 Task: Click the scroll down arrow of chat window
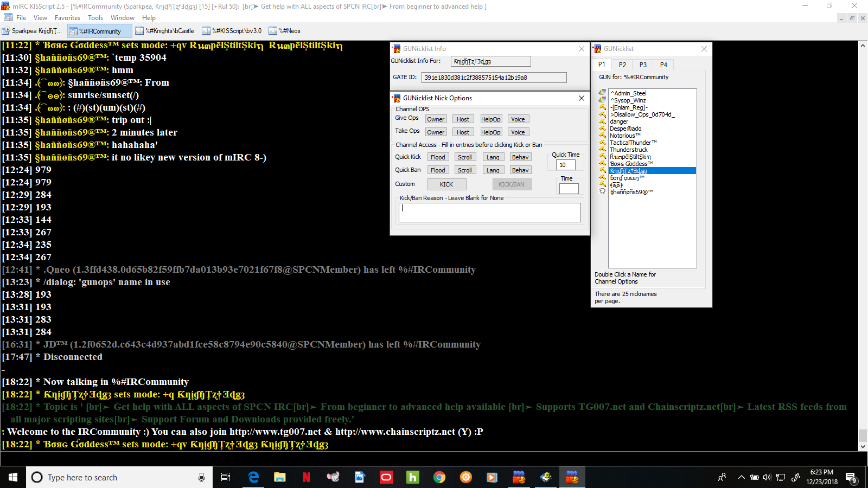pyautogui.click(x=863, y=447)
